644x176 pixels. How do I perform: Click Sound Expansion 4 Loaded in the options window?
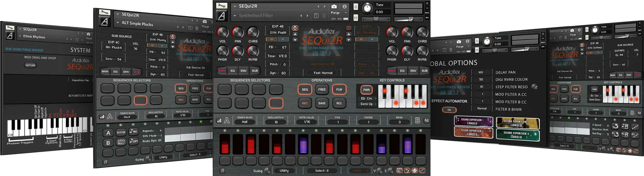[x=518, y=134]
